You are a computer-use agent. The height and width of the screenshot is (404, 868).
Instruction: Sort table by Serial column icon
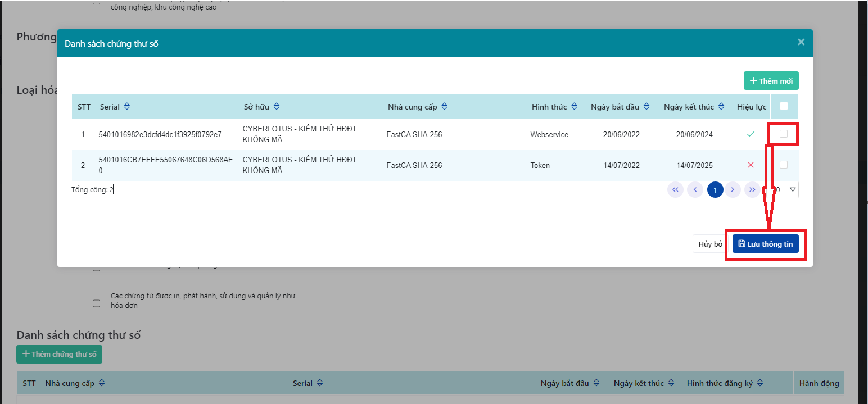126,107
